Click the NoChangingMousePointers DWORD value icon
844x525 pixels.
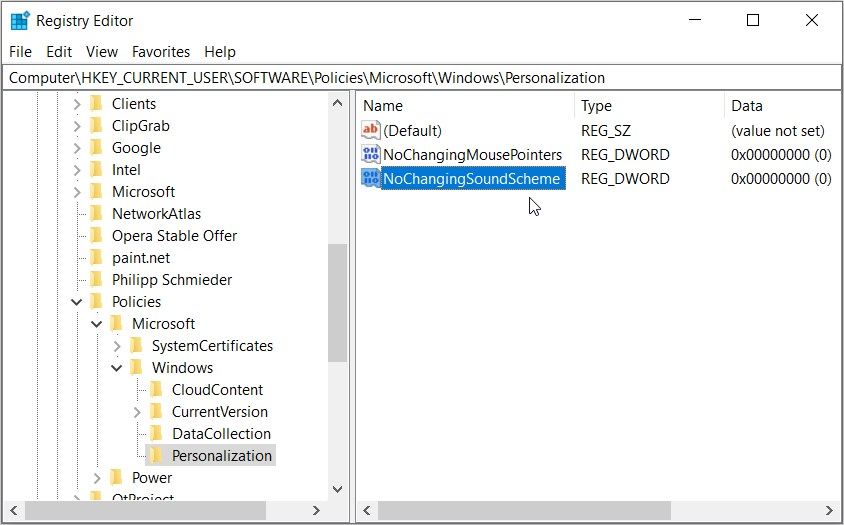pos(371,155)
